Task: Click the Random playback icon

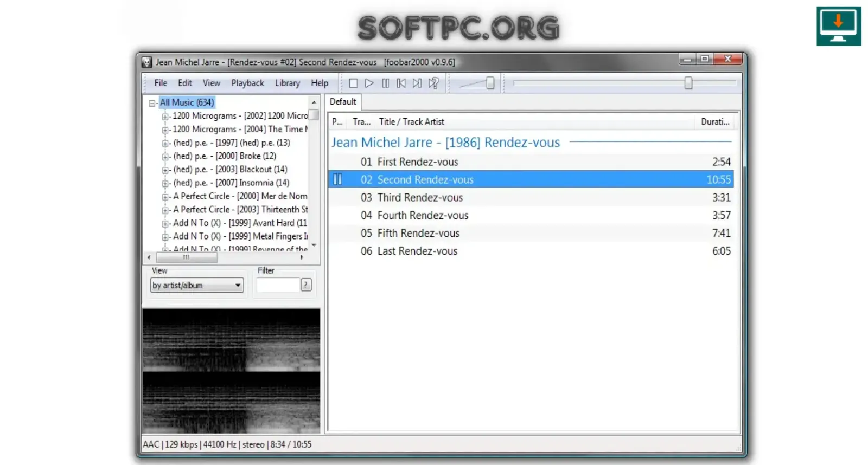Action: coord(433,83)
